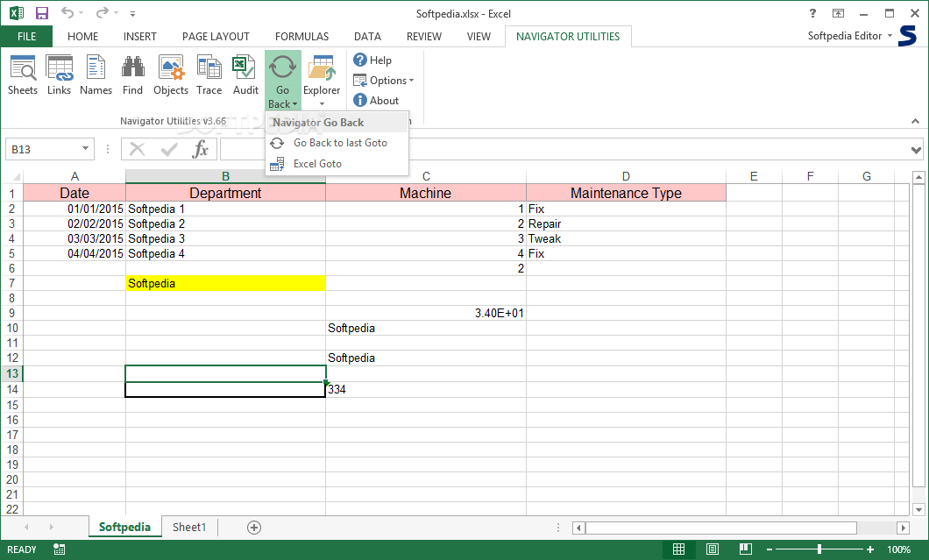Show the About information
Screen dimensions: 929x560
(x=376, y=100)
